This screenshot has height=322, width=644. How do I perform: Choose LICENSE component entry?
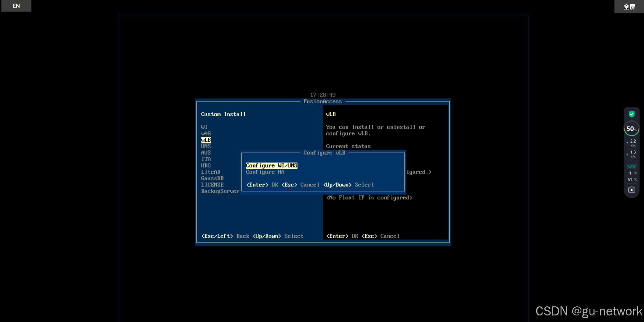212,185
